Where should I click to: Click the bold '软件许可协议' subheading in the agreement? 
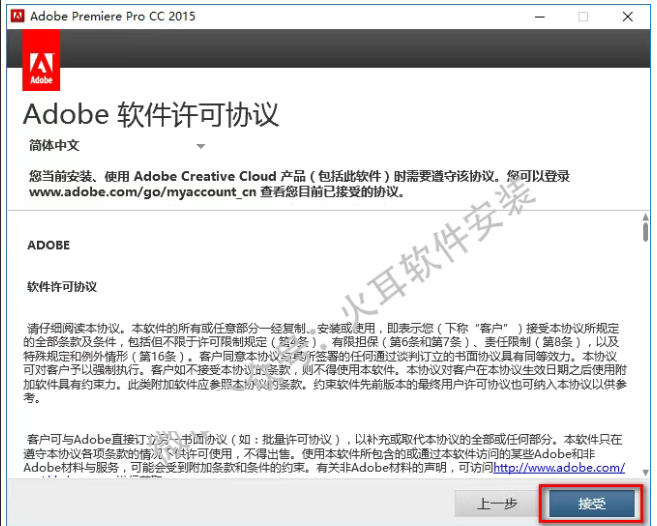tap(62, 286)
